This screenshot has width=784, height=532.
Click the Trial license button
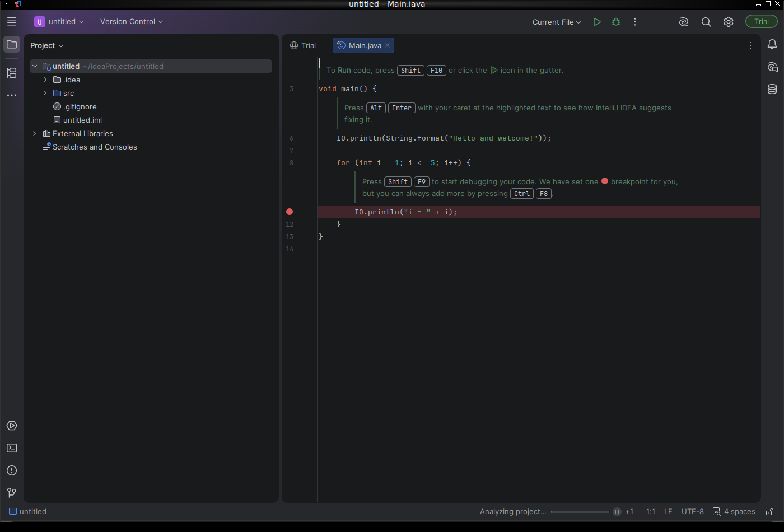762,21
